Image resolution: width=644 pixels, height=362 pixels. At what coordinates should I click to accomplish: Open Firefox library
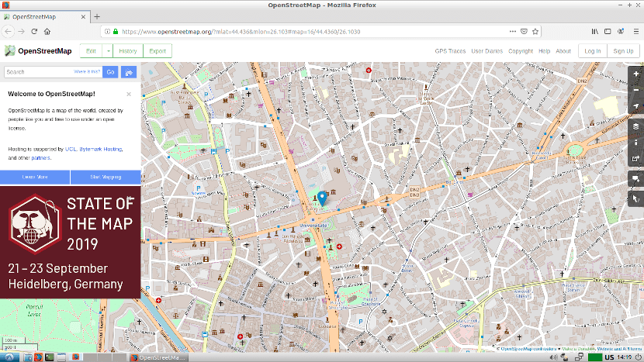coord(594,32)
